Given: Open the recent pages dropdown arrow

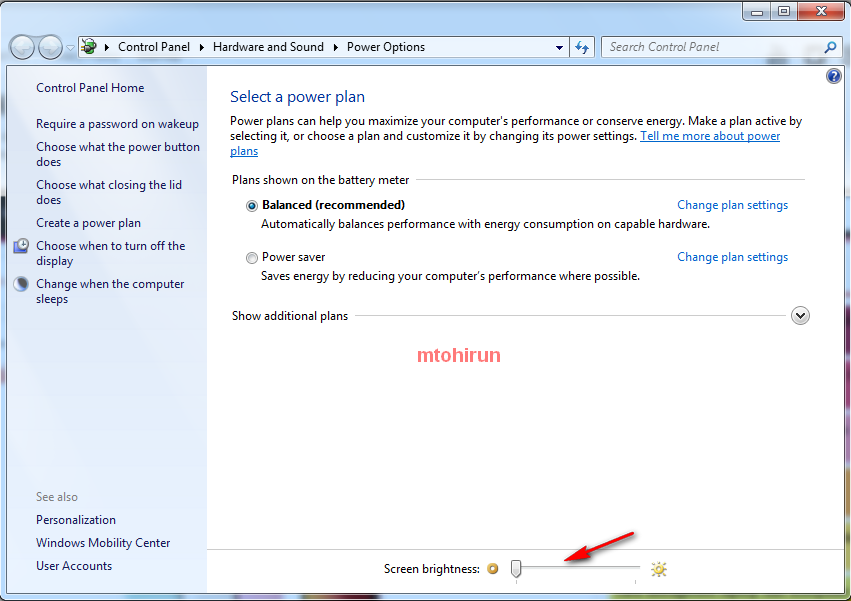Looking at the screenshot, I should (x=70, y=48).
